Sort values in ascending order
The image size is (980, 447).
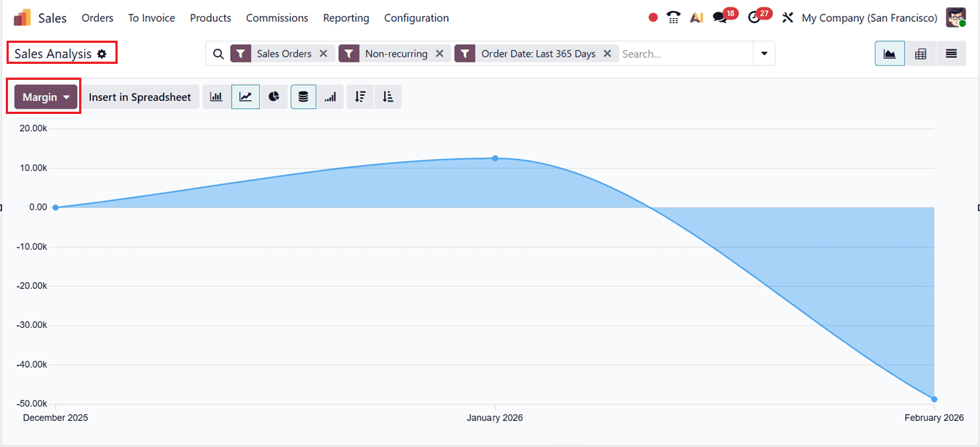(x=388, y=97)
